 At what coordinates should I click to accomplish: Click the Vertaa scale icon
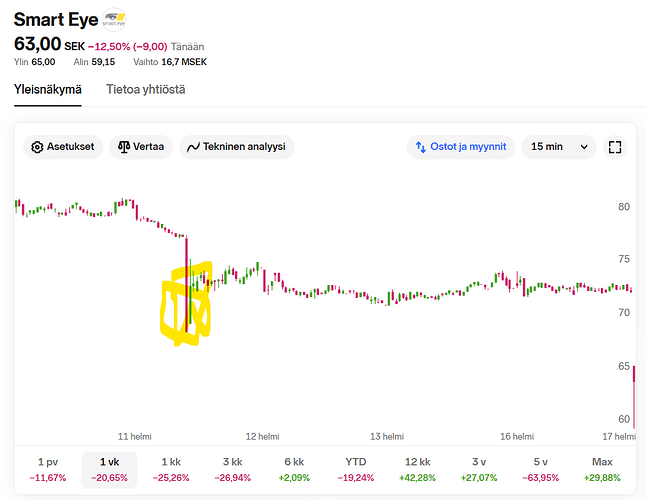tap(124, 147)
